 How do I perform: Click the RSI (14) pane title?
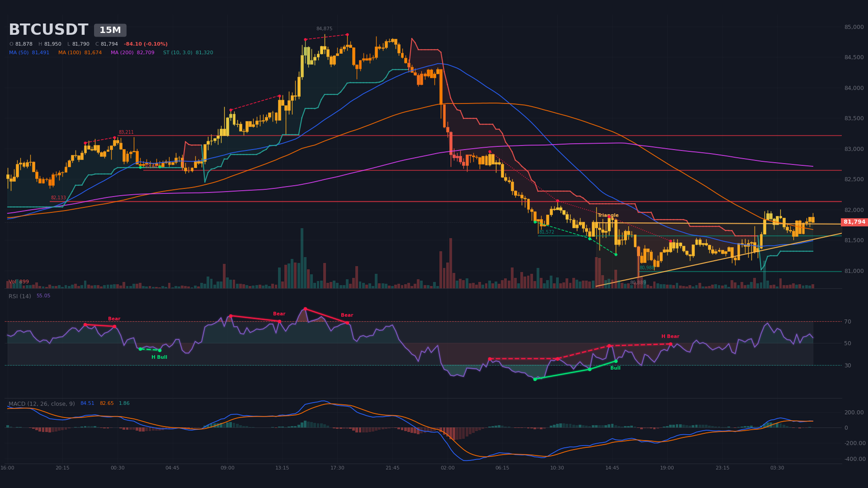(x=20, y=296)
